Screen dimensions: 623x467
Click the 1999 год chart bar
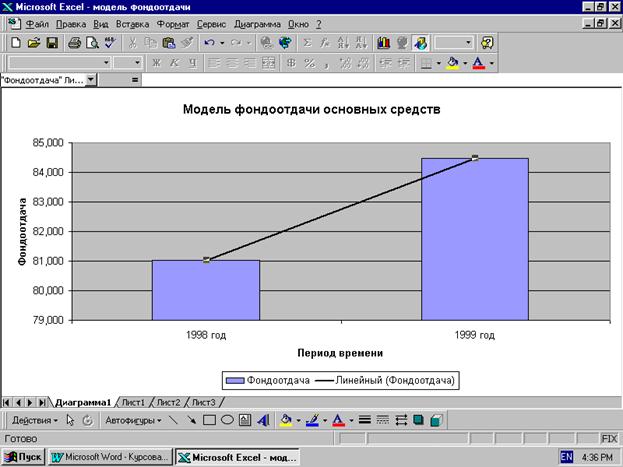pos(474,240)
